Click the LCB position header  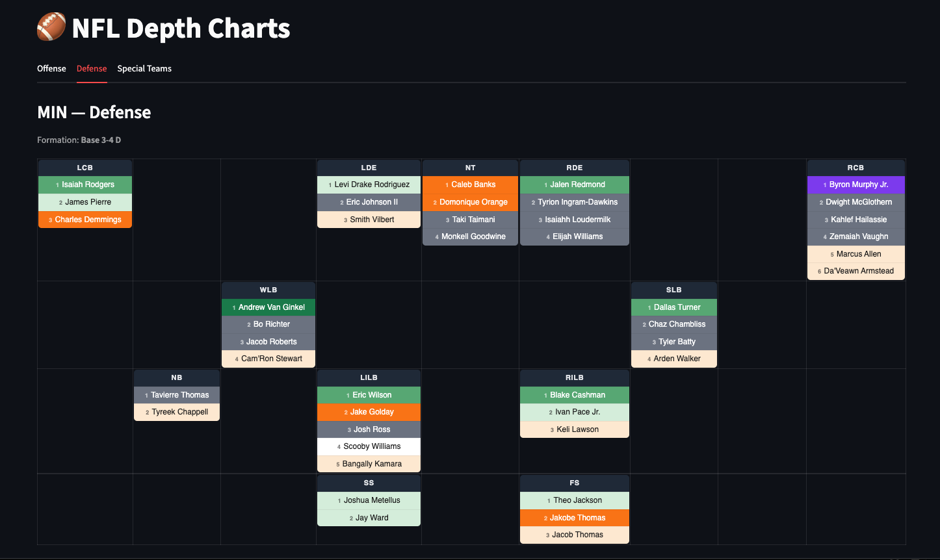click(x=85, y=168)
